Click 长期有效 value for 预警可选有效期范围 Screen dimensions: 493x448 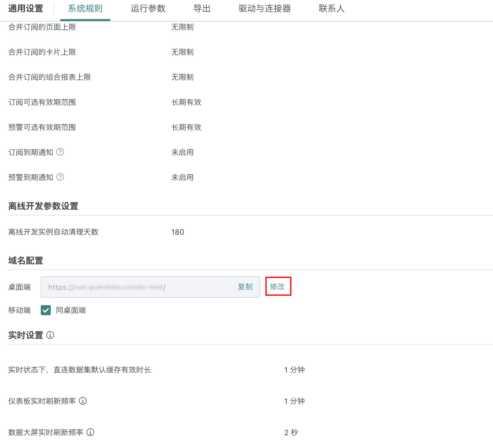(186, 127)
